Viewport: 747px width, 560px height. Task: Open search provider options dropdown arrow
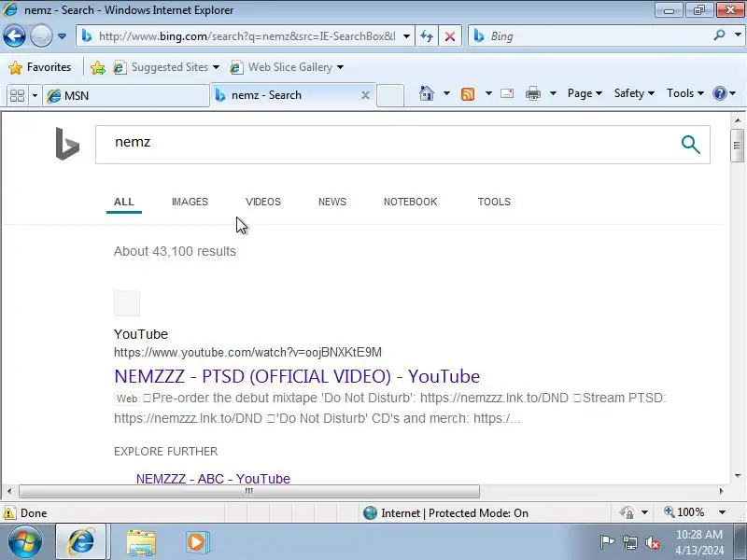pos(738,35)
